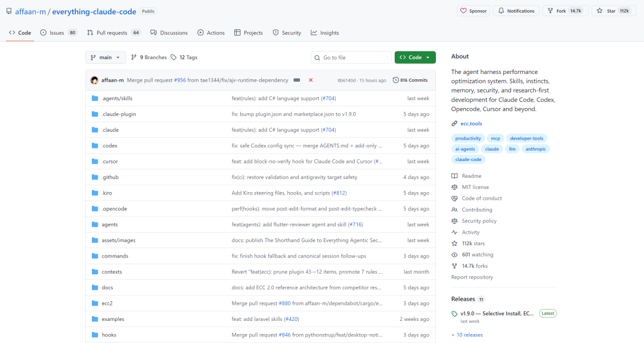Open the ecc.tools website link
Image resolution: width=644 pixels, height=343 pixels.
tap(471, 123)
